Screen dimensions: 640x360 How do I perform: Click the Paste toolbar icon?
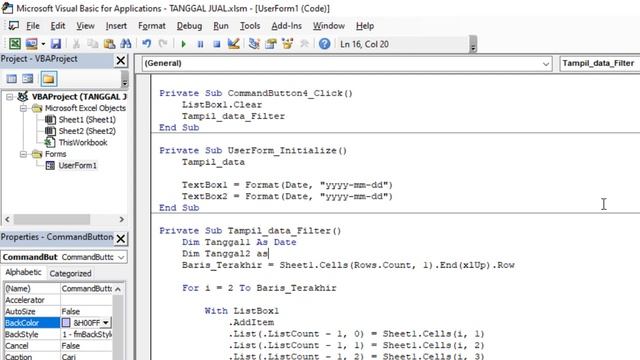click(109, 44)
